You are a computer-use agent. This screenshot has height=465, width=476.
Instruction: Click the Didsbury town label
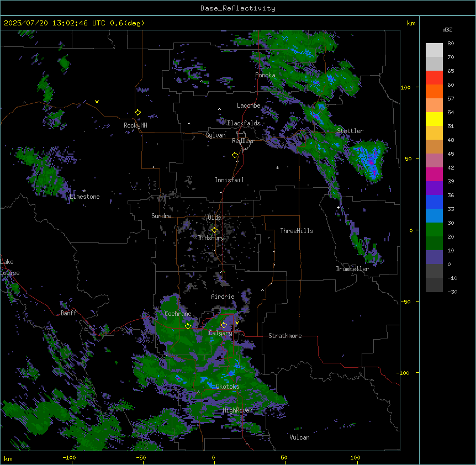211,238
